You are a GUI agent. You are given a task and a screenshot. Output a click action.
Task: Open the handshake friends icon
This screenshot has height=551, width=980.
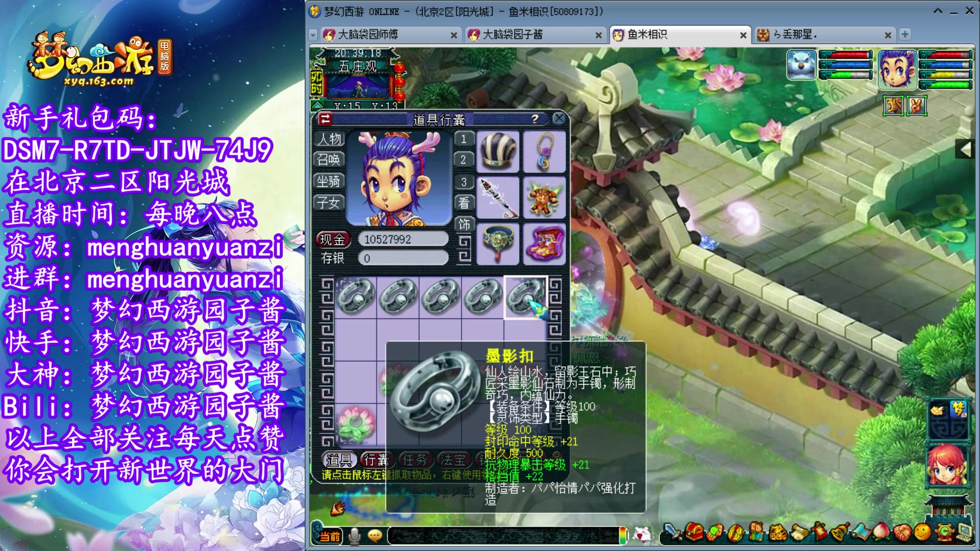(902, 533)
